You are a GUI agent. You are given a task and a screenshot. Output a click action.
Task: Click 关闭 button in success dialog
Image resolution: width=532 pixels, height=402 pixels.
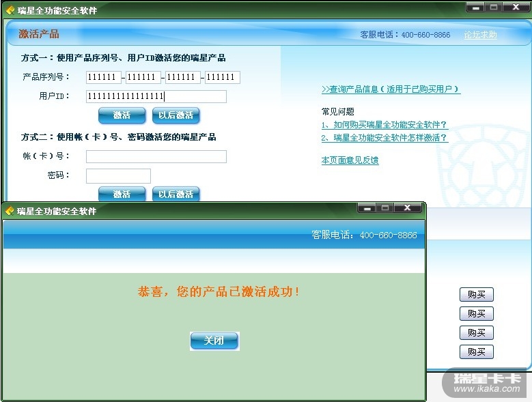[214, 341]
